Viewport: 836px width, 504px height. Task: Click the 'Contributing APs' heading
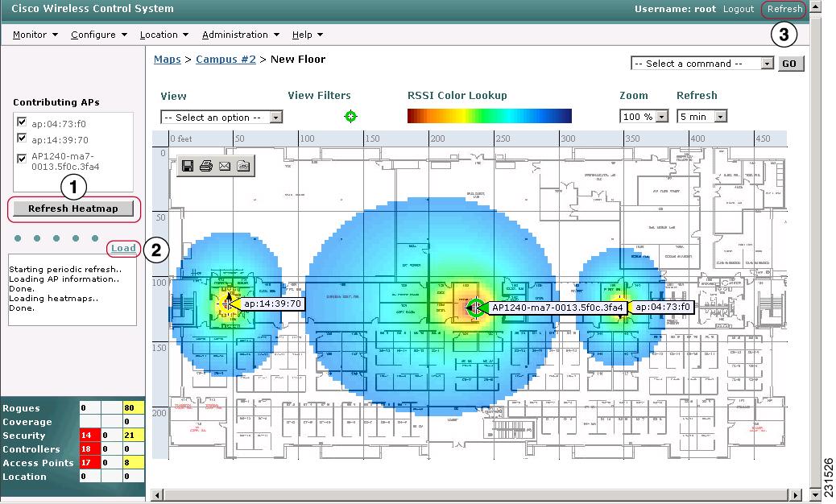[56, 102]
